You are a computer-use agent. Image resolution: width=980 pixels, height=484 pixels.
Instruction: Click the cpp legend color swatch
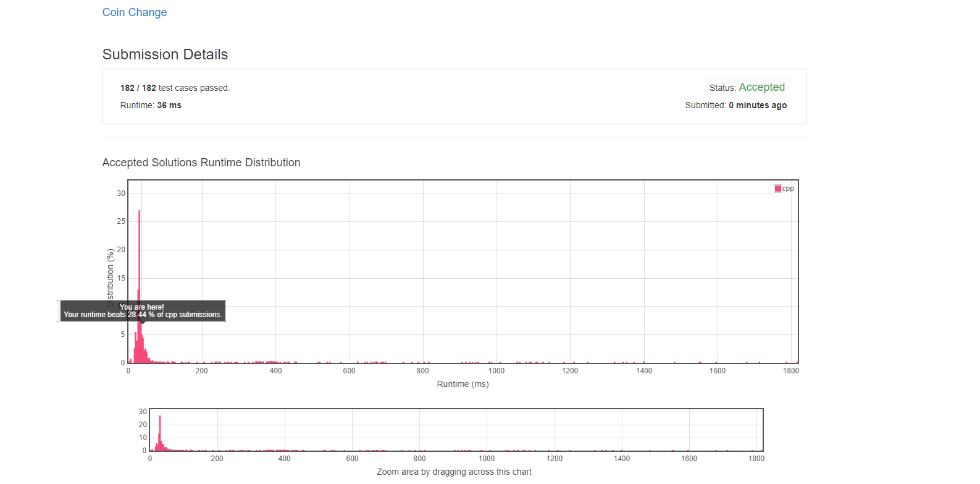click(x=778, y=189)
